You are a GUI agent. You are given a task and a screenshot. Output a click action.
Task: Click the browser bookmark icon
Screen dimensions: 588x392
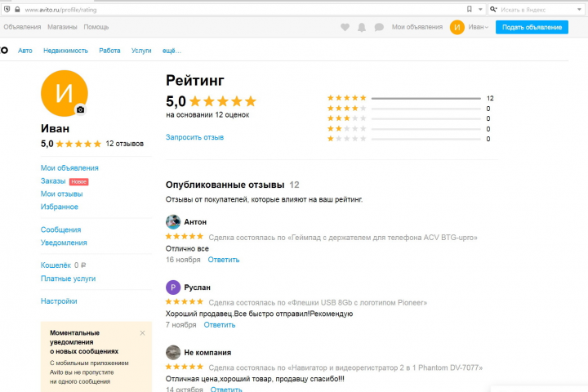coord(469,9)
